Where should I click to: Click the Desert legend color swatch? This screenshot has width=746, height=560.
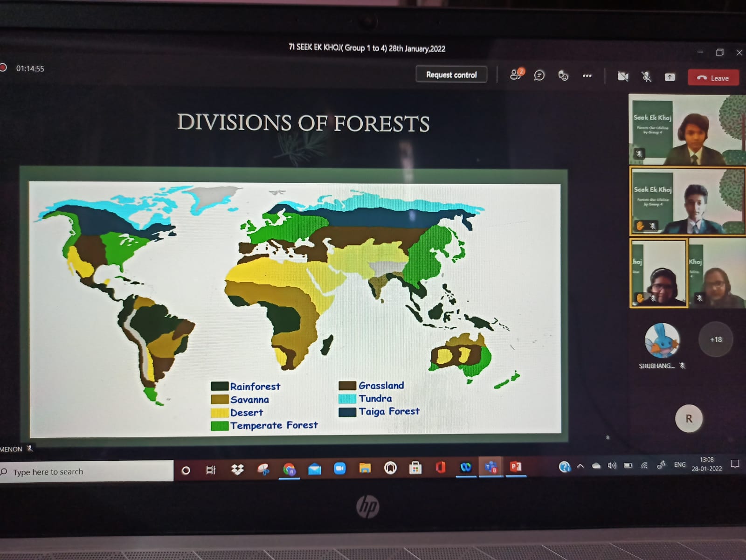coord(219,413)
